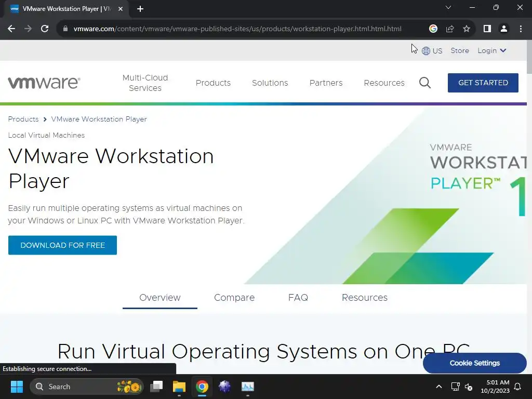Click 'Run Virtual Operating Systems' heading
Screen dimensions: 532x399
coord(263,352)
